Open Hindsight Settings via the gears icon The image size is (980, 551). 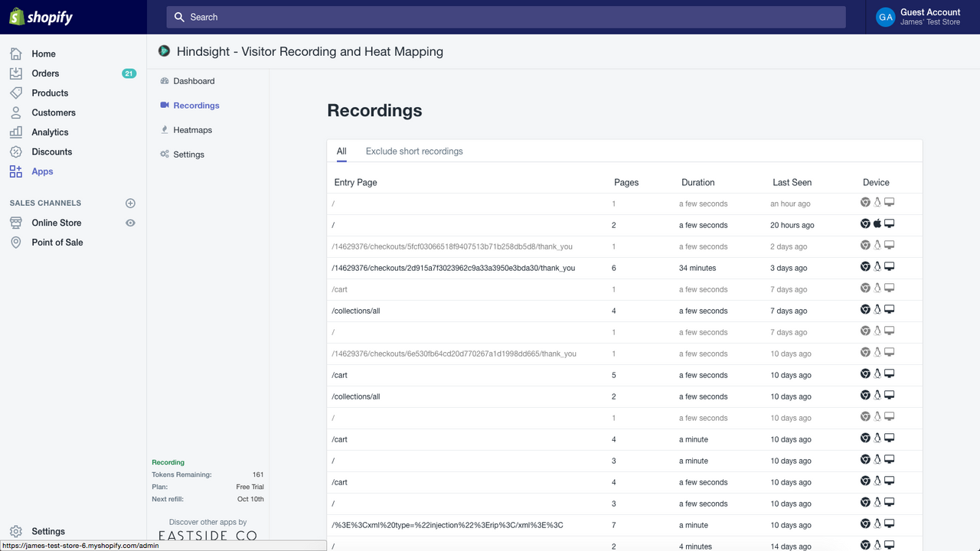tap(164, 154)
